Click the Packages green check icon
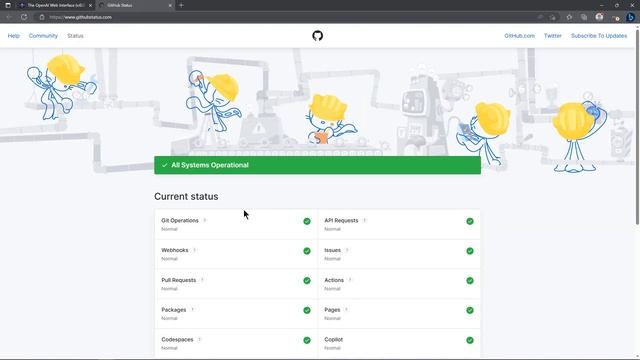This screenshot has width=640, height=360. [x=307, y=310]
